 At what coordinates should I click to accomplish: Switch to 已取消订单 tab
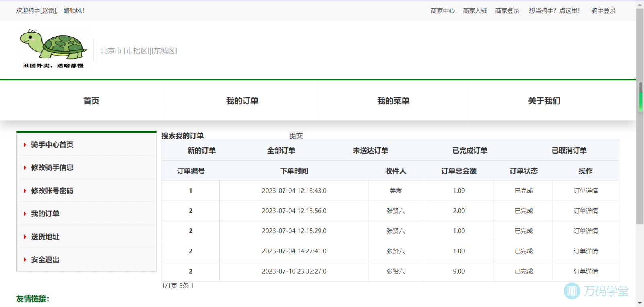tap(569, 151)
